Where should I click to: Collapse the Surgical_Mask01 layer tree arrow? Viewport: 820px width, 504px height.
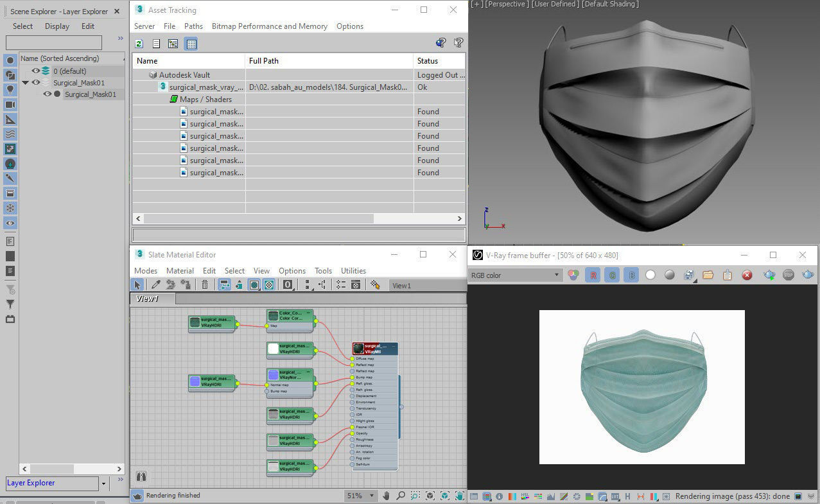pyautogui.click(x=25, y=82)
